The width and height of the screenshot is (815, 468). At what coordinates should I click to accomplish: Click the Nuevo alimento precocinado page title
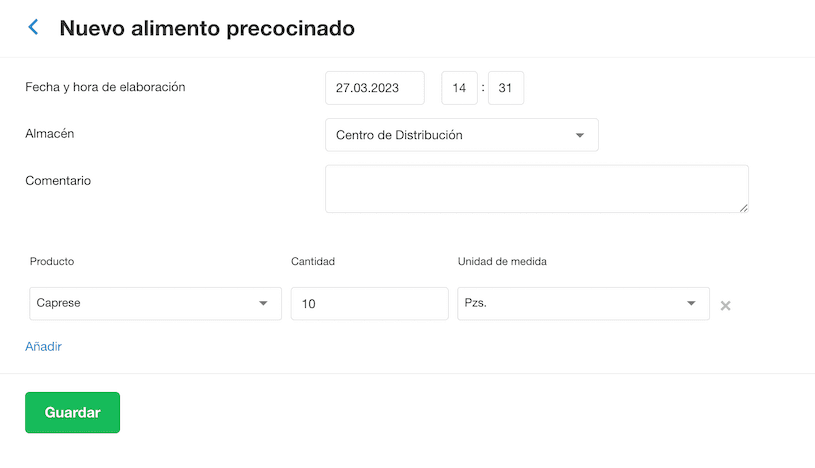point(207,28)
